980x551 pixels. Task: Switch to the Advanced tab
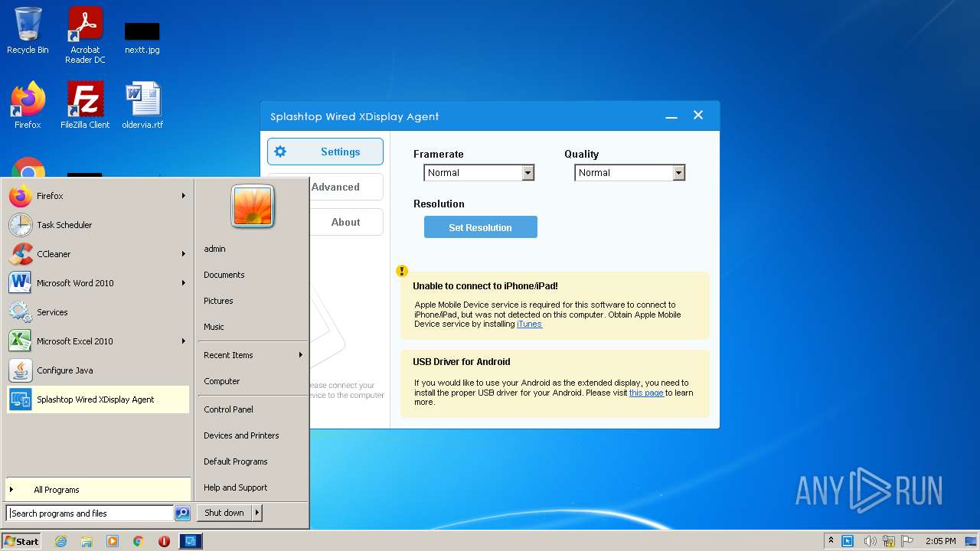coord(346,187)
